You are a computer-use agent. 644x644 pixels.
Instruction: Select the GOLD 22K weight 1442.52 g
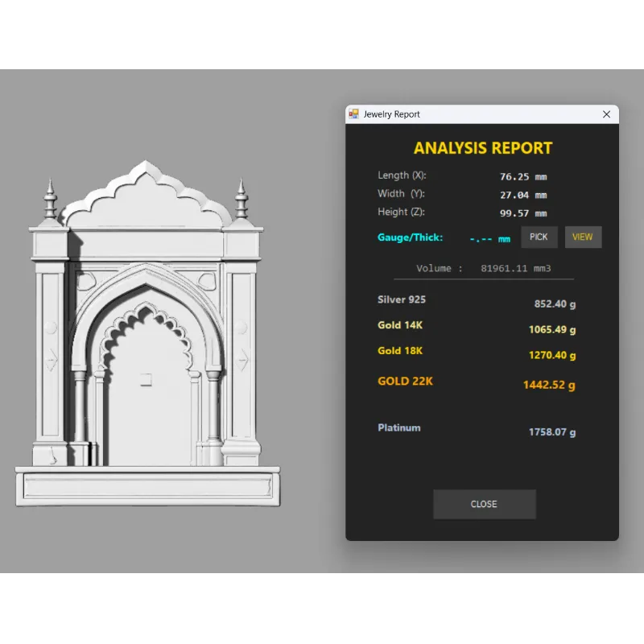tap(549, 385)
